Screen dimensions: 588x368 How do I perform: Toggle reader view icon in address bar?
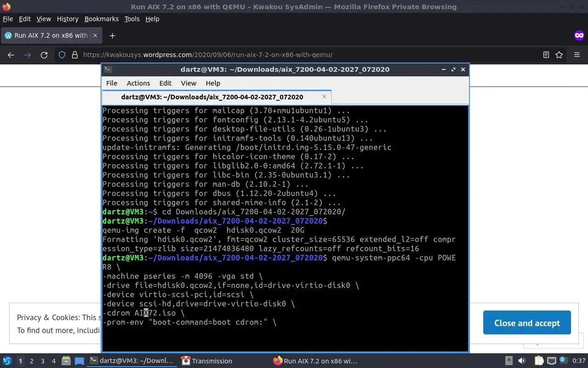pyautogui.click(x=546, y=55)
